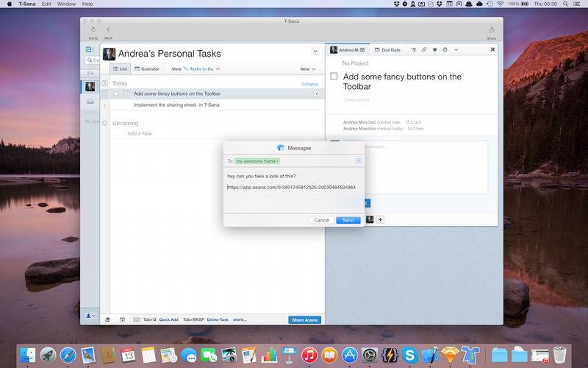Select the inbox tray icon in sidebar
Image resolution: width=588 pixels, height=368 pixels.
(90, 102)
